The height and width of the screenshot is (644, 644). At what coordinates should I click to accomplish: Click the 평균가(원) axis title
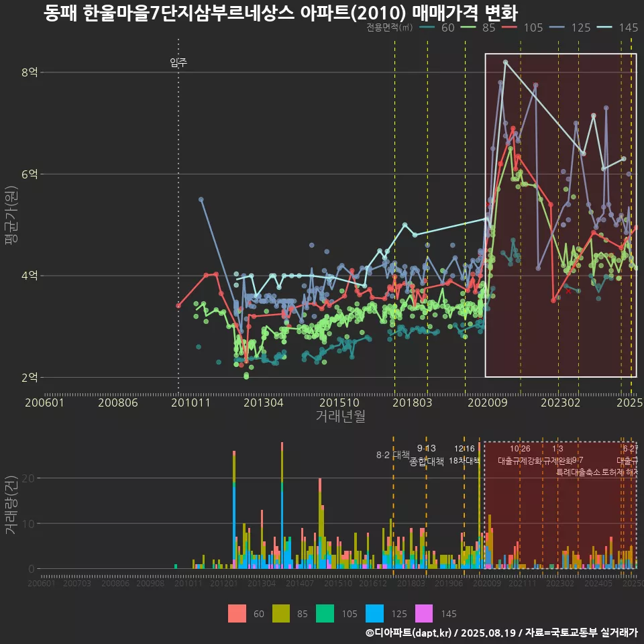tap(11, 215)
